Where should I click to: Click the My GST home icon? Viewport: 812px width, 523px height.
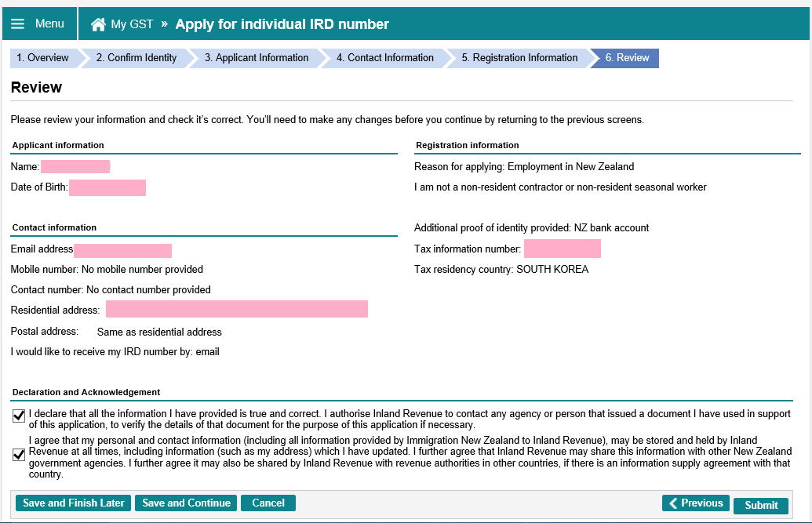pyautogui.click(x=98, y=24)
